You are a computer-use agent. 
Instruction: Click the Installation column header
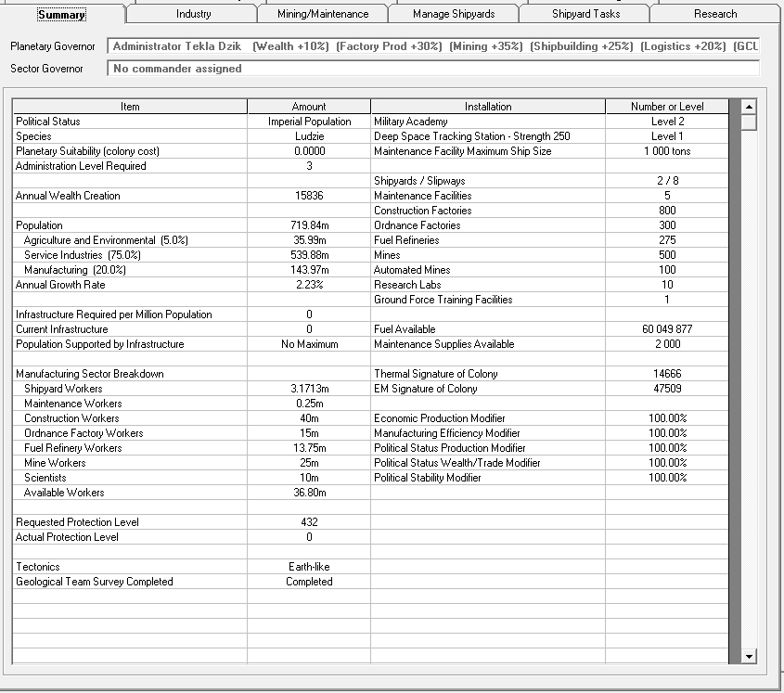pyautogui.click(x=488, y=107)
